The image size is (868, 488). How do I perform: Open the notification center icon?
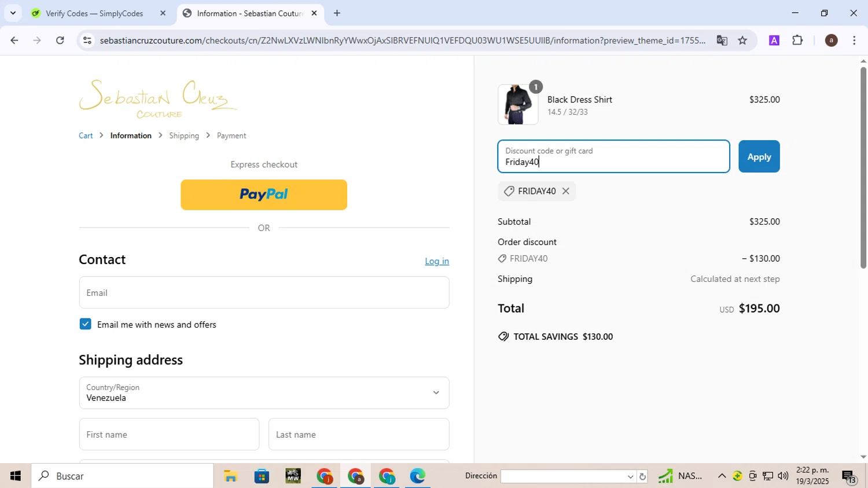849,476
